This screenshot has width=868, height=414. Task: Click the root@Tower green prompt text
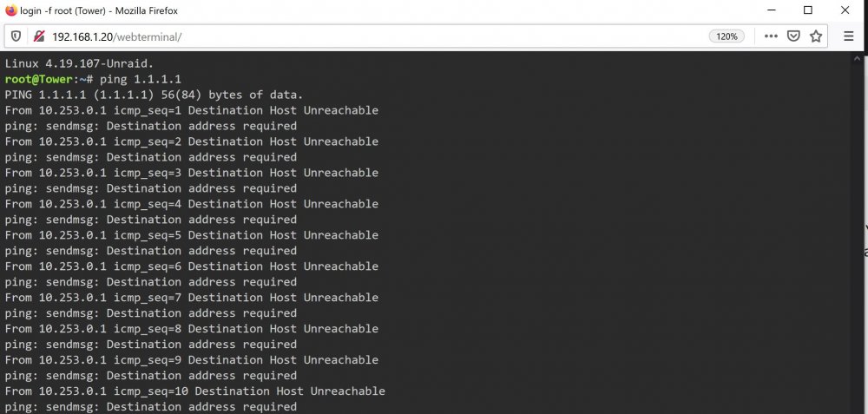coord(38,79)
